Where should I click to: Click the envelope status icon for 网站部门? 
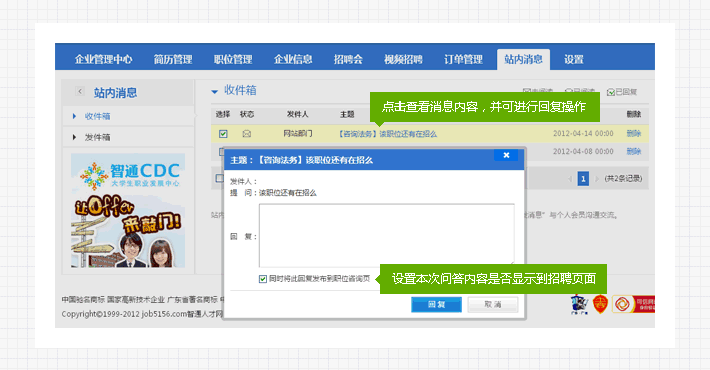pos(247,134)
